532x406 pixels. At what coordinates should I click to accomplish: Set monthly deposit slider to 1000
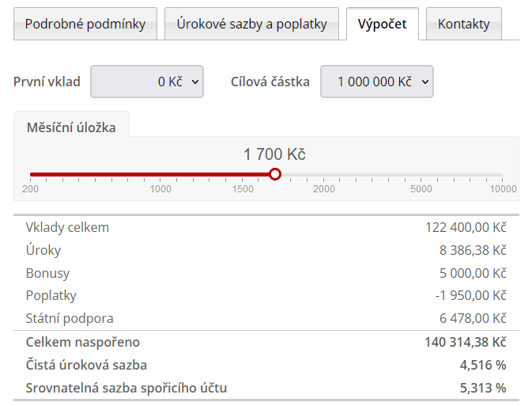click(x=160, y=175)
